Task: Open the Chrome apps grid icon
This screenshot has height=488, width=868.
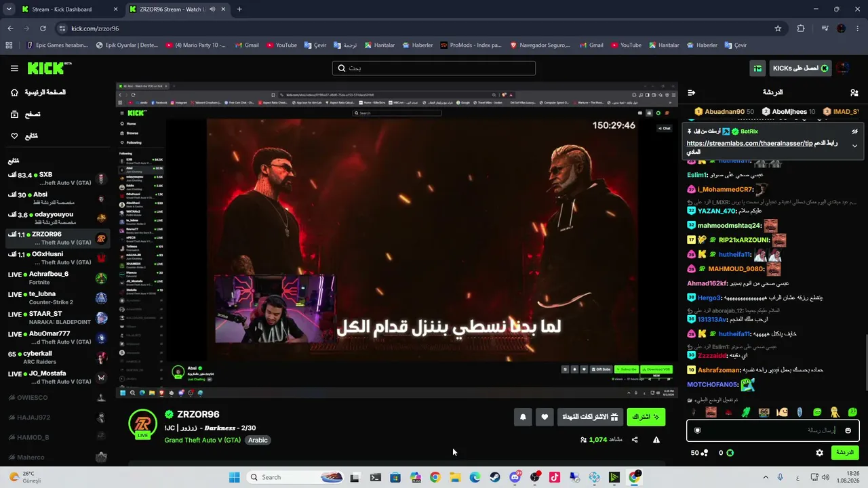Action: click(9, 45)
